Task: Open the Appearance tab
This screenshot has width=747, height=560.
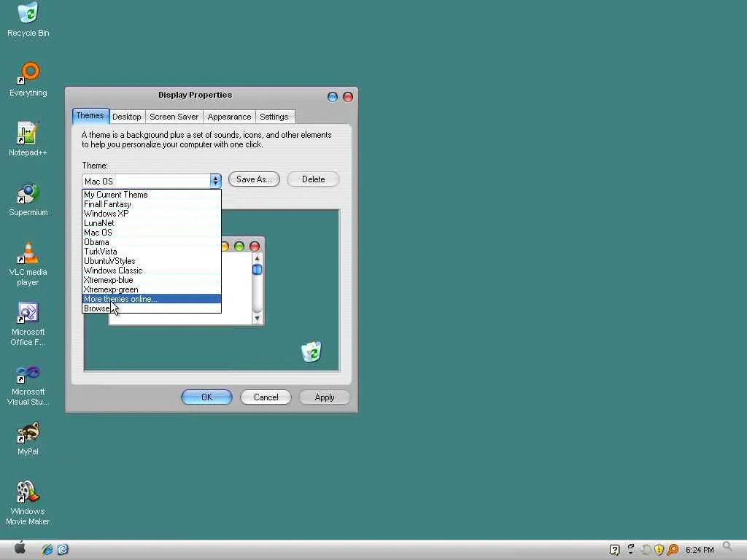Action: tap(229, 117)
